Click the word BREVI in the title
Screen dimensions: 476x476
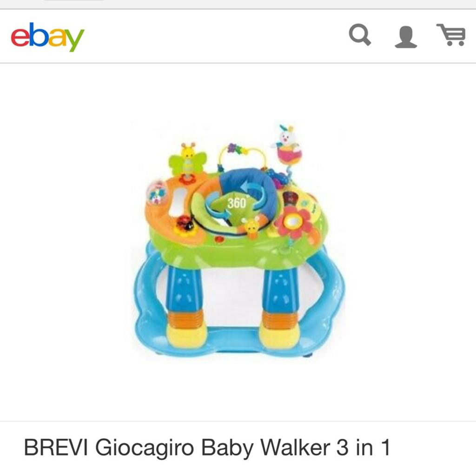pyautogui.click(x=56, y=447)
